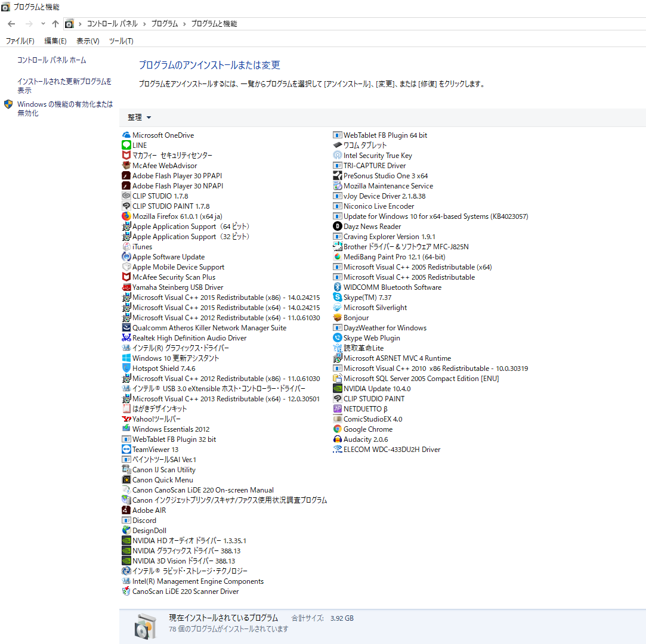Click the Dayz News Reader icon

[338, 227]
